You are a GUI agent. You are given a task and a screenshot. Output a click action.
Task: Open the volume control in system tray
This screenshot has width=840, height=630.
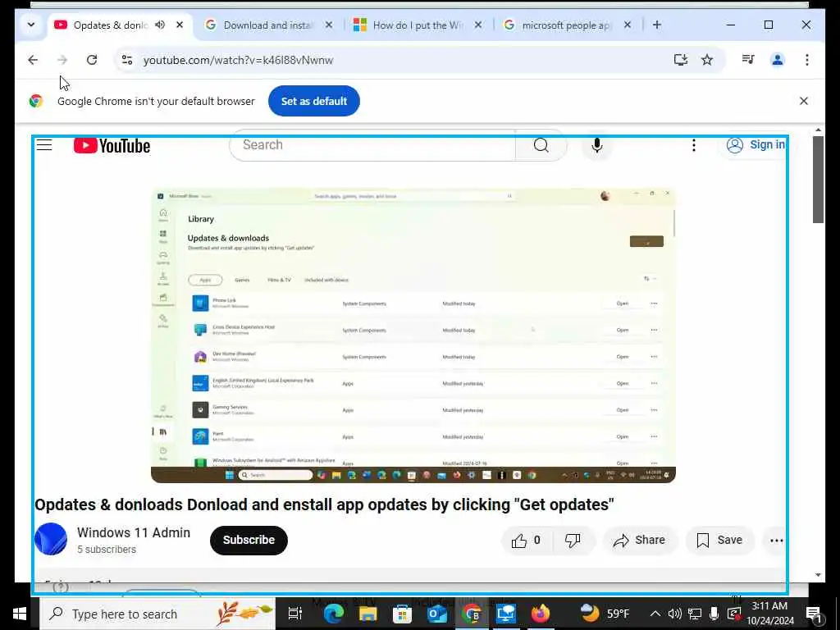[674, 614]
